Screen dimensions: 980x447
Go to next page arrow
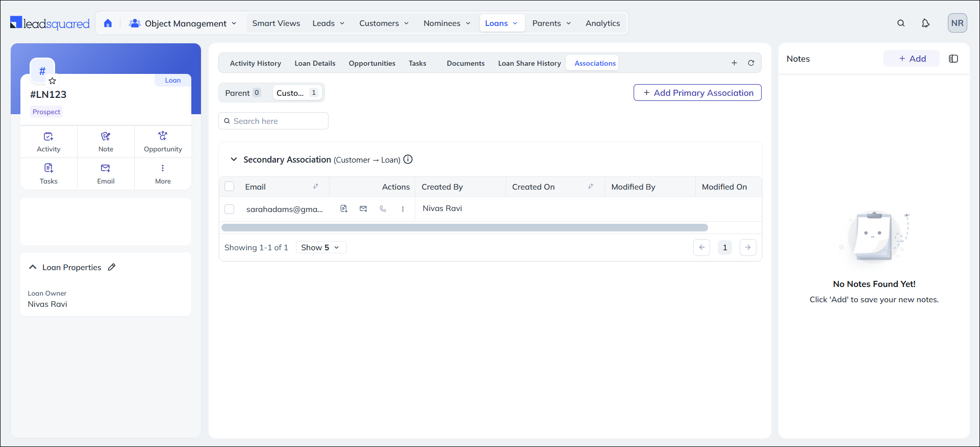coord(748,248)
